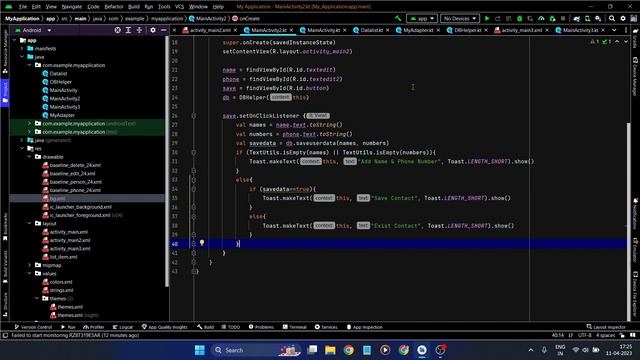Click Collapse All icon in Project panel
The width and height of the screenshot is (640, 360).
click(x=139, y=30)
